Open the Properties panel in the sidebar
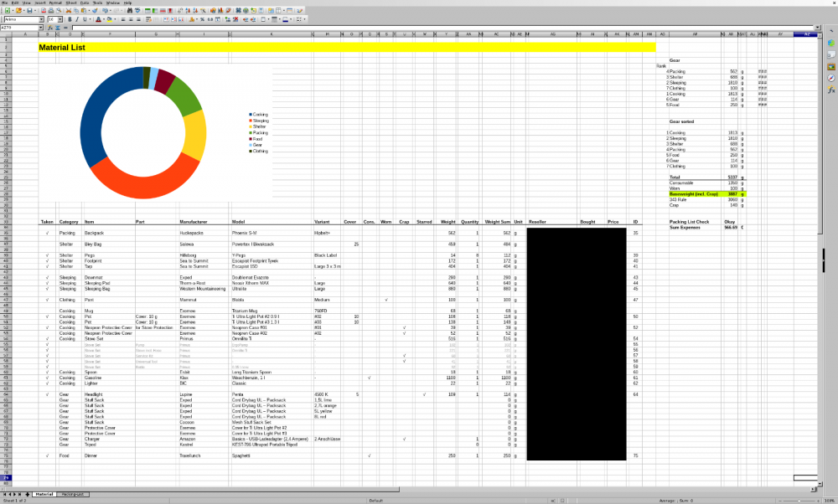838x504 pixels. (831, 43)
